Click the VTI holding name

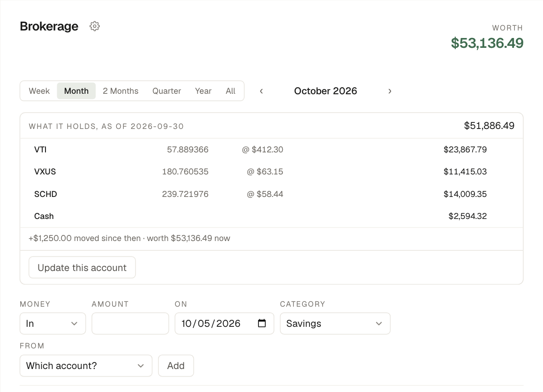pyautogui.click(x=40, y=150)
